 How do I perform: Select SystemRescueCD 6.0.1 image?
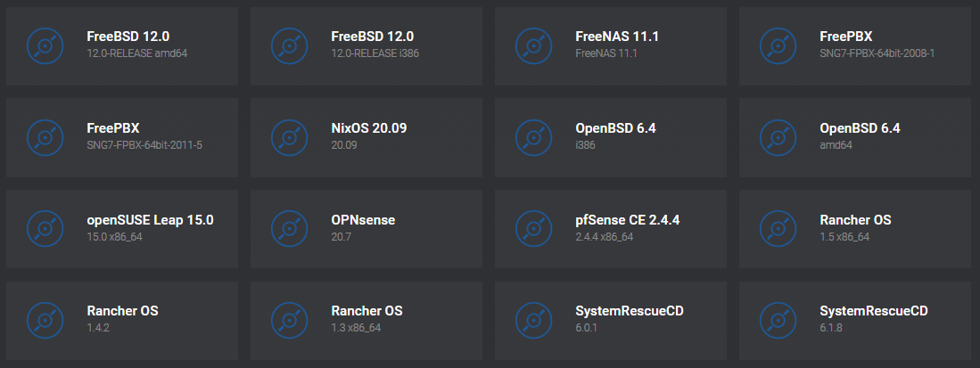pos(611,320)
